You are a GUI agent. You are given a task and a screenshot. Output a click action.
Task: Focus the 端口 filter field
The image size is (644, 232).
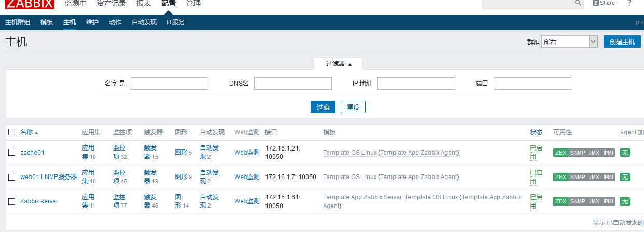[x=533, y=83]
